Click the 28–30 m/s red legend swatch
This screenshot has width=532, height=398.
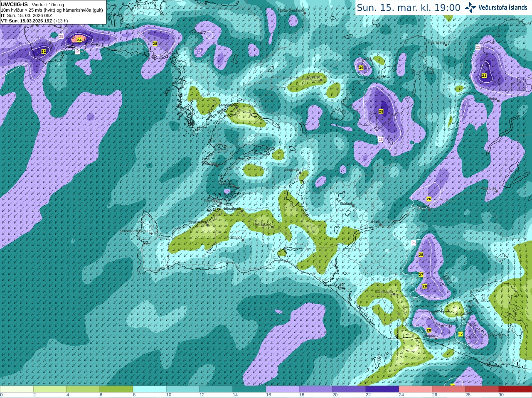point(482,389)
